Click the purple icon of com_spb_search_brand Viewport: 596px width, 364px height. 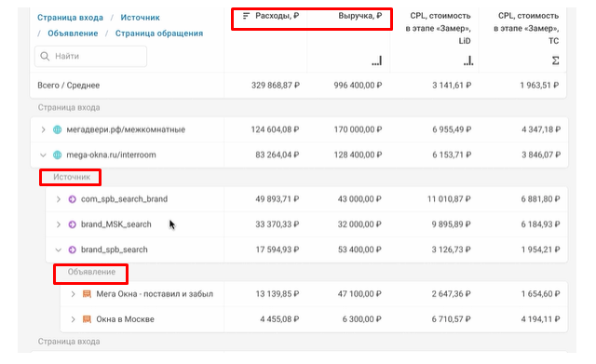coord(73,199)
